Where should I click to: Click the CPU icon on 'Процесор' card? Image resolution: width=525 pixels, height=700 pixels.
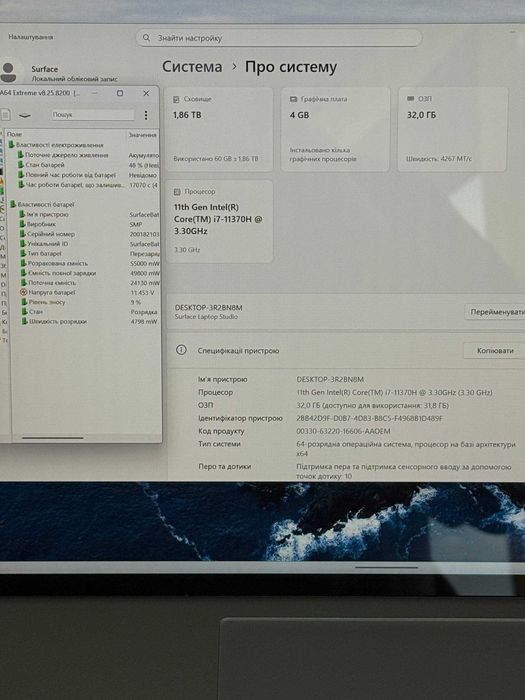click(x=177, y=192)
